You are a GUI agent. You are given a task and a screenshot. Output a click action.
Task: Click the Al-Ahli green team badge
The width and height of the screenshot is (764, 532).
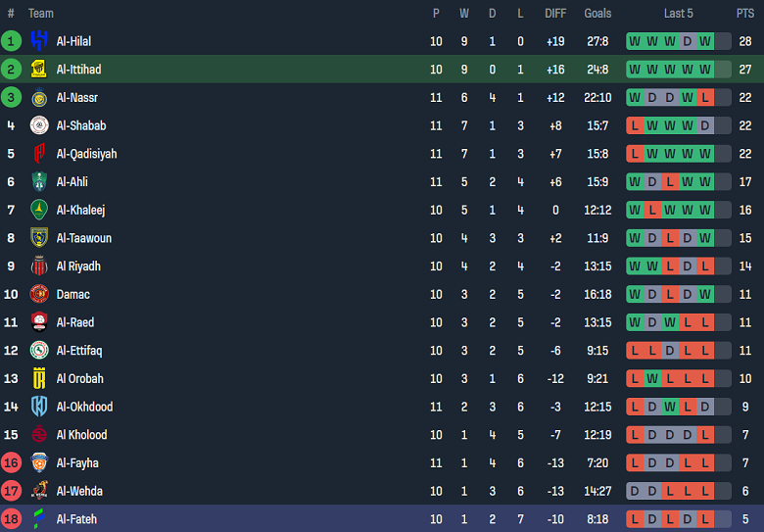[x=39, y=182]
